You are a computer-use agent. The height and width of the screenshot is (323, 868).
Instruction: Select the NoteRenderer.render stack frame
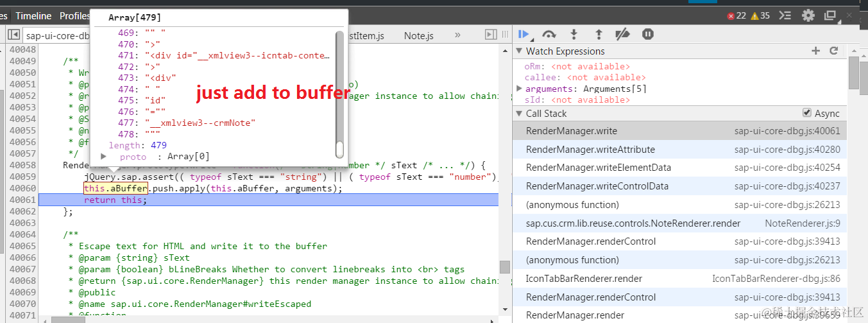[x=679, y=223]
